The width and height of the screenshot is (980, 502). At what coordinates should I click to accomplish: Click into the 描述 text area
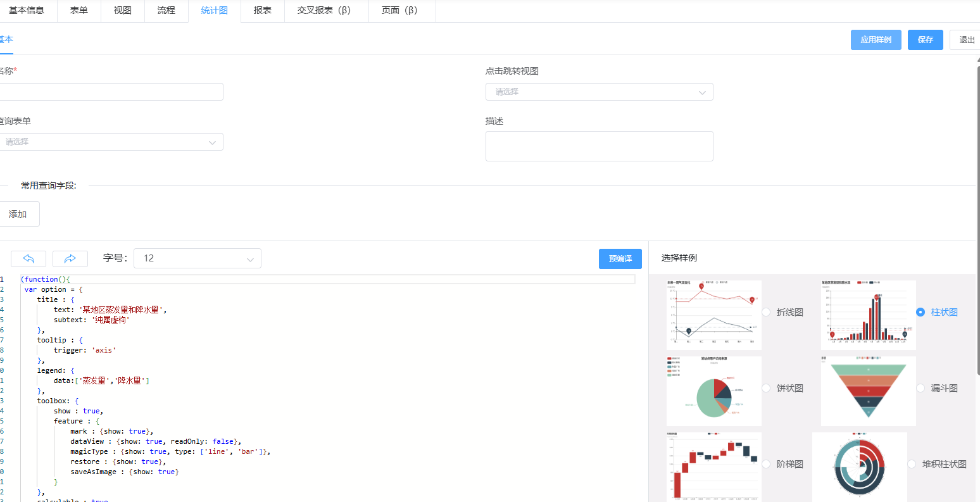(x=600, y=146)
